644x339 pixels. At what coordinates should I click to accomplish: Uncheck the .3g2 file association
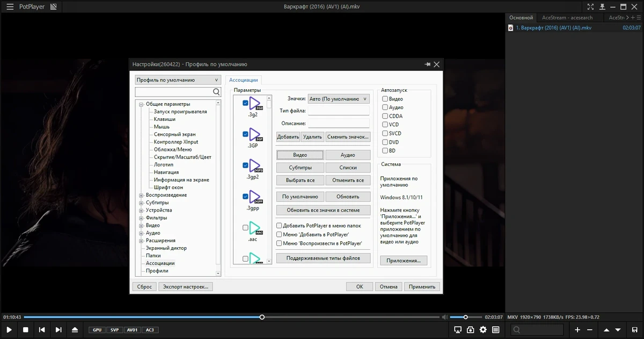245,103
